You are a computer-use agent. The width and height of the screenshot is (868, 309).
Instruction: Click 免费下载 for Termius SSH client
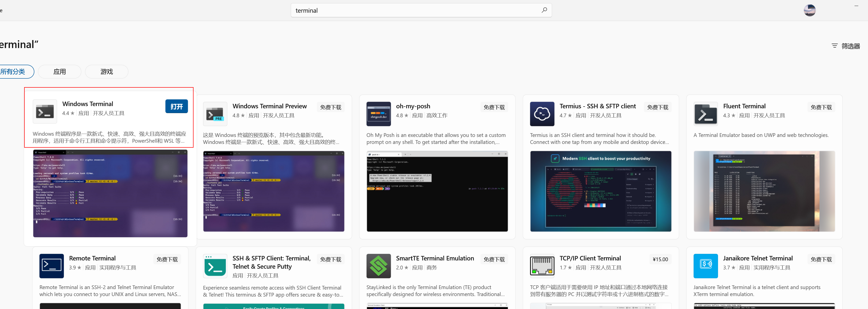coord(657,107)
